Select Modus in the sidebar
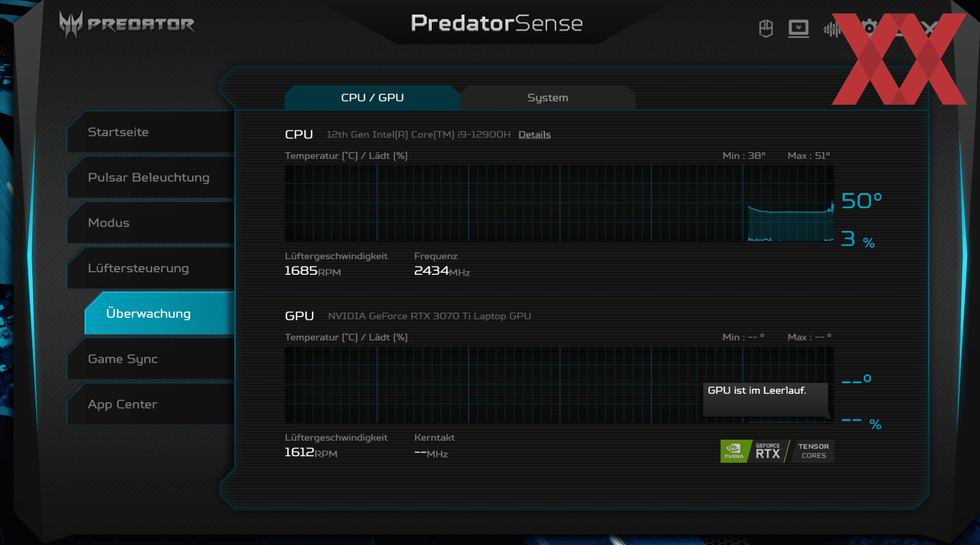The image size is (980, 545). pyautogui.click(x=151, y=223)
